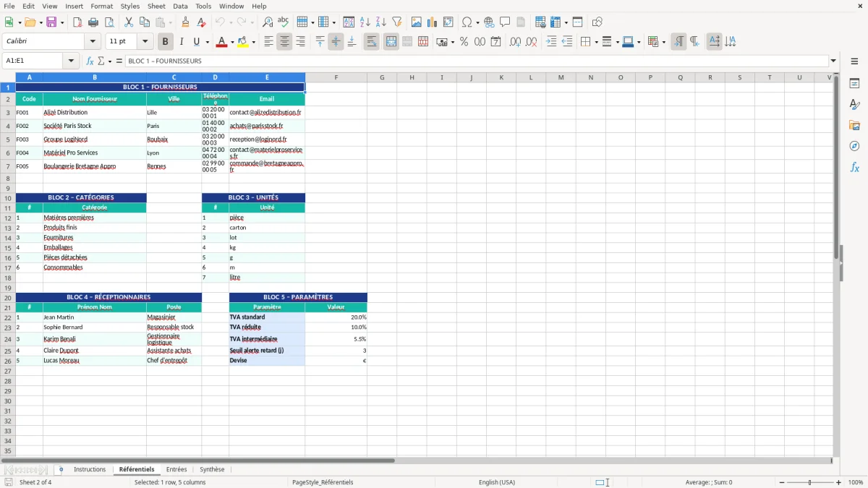Open Find and Replace
This screenshot has height=488, width=868.
268,22
